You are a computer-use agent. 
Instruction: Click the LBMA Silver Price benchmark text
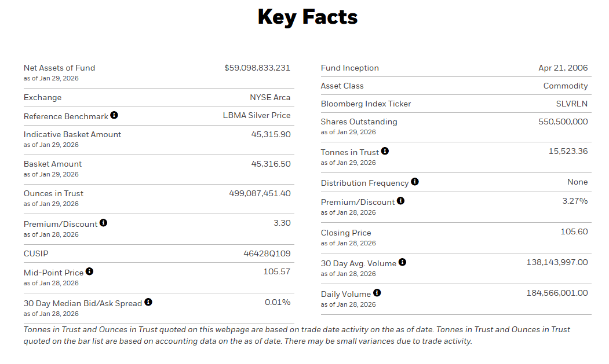[257, 115]
